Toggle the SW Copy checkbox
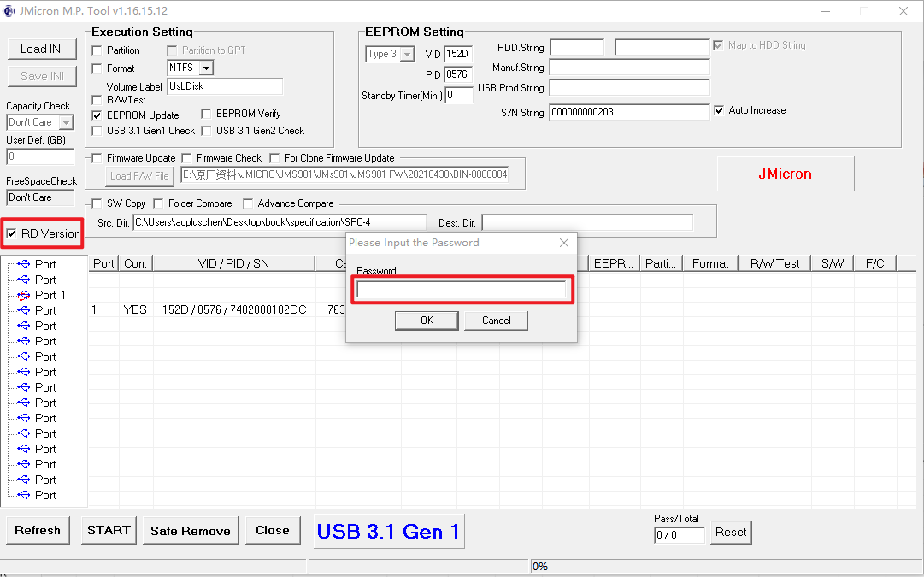The width and height of the screenshot is (924, 577). tap(97, 203)
